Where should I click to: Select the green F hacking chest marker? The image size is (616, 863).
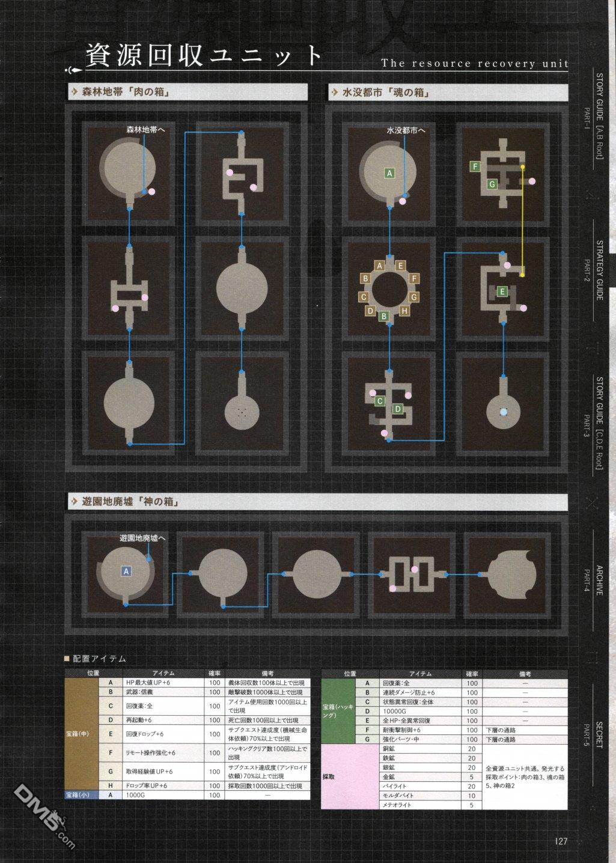(475, 166)
